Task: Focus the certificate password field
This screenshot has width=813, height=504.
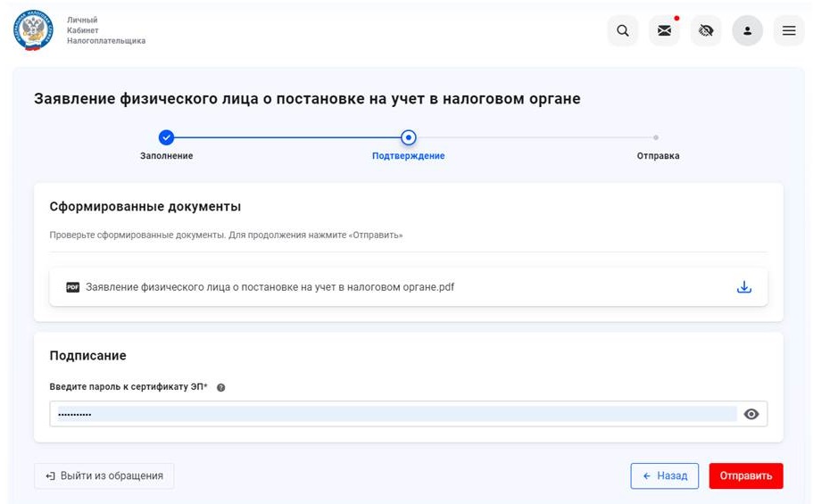Action: click(x=409, y=414)
